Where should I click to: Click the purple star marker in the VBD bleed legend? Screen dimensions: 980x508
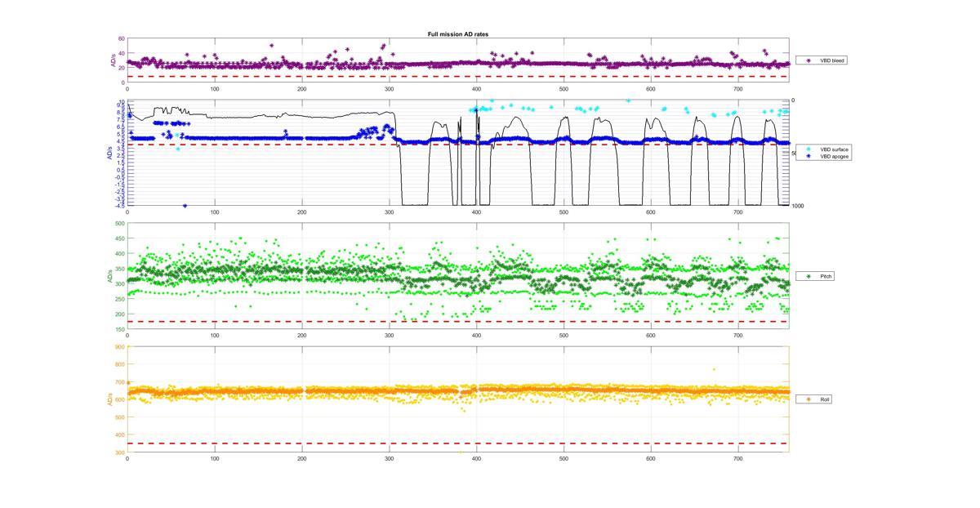[x=808, y=60]
